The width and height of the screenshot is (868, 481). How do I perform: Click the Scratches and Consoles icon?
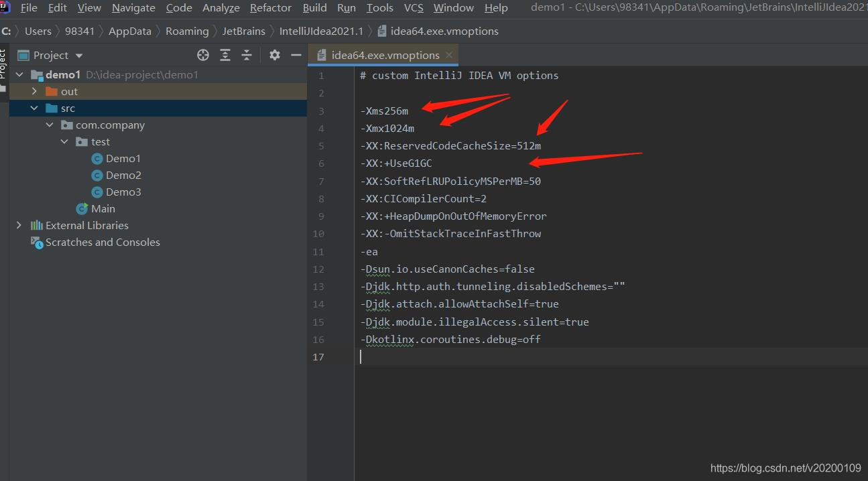pyautogui.click(x=37, y=243)
